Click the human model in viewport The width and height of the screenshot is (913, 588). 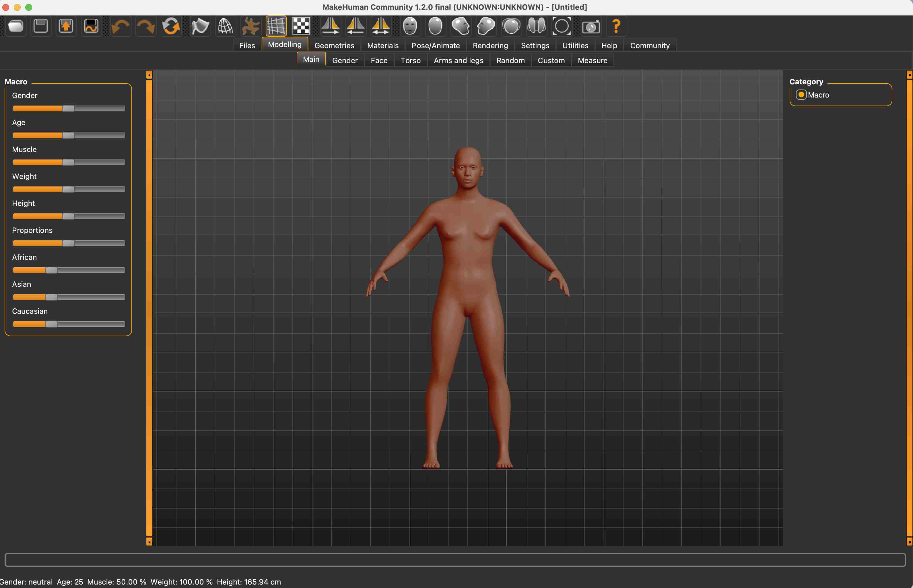pos(467,308)
